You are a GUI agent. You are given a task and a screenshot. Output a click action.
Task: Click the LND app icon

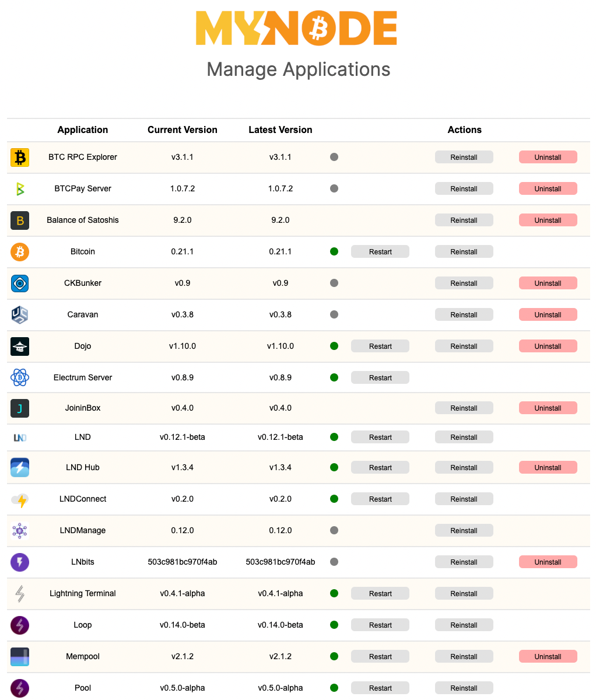pos(20,437)
